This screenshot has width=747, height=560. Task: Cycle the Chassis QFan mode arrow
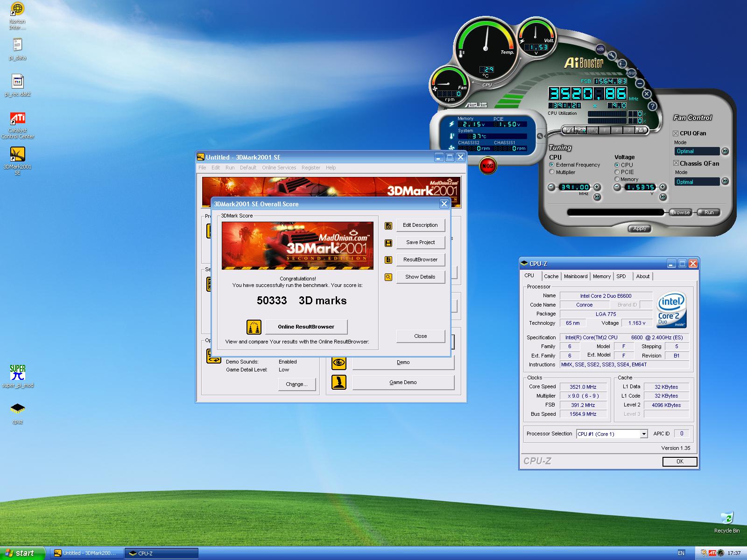coord(725,181)
